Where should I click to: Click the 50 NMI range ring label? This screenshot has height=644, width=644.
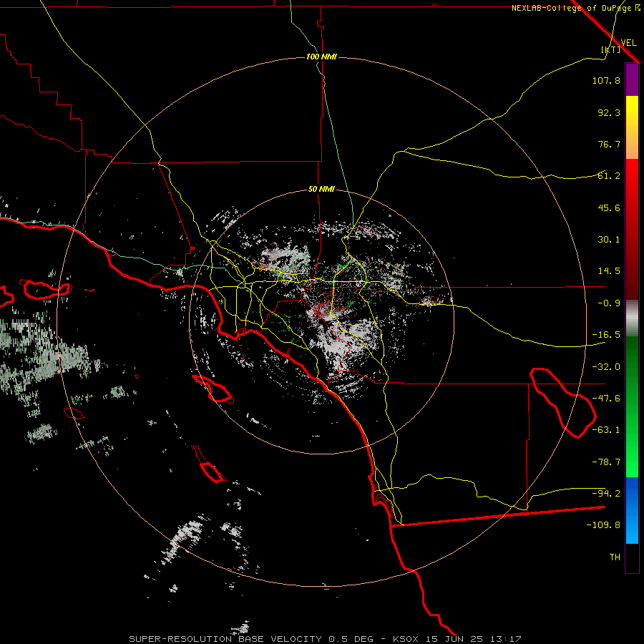[x=321, y=190]
